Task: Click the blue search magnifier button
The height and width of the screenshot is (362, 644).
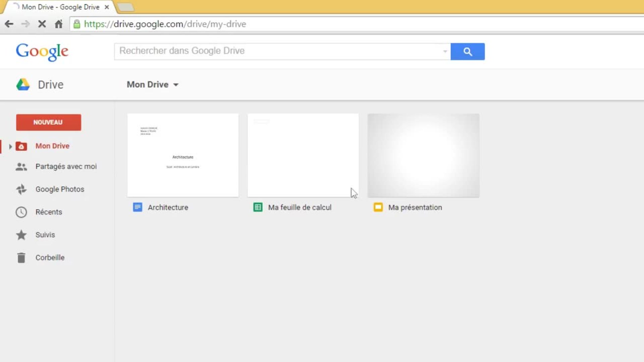Action: click(x=467, y=52)
